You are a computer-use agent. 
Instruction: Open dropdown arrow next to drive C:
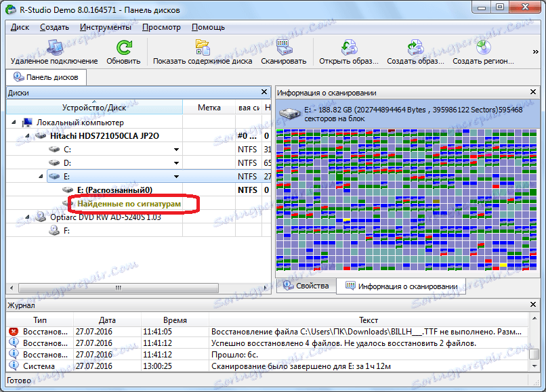177,150
